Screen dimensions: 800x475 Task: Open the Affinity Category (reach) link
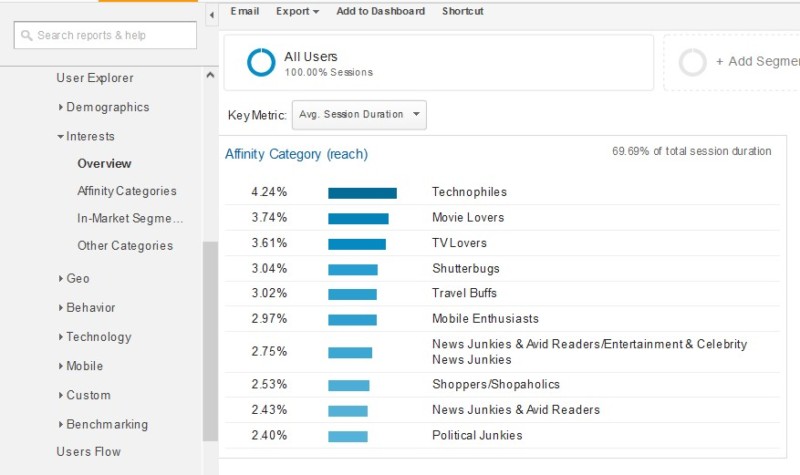pos(296,154)
